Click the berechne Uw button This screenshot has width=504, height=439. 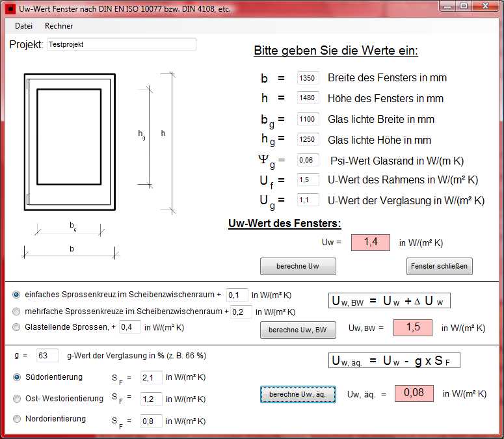[x=298, y=266]
